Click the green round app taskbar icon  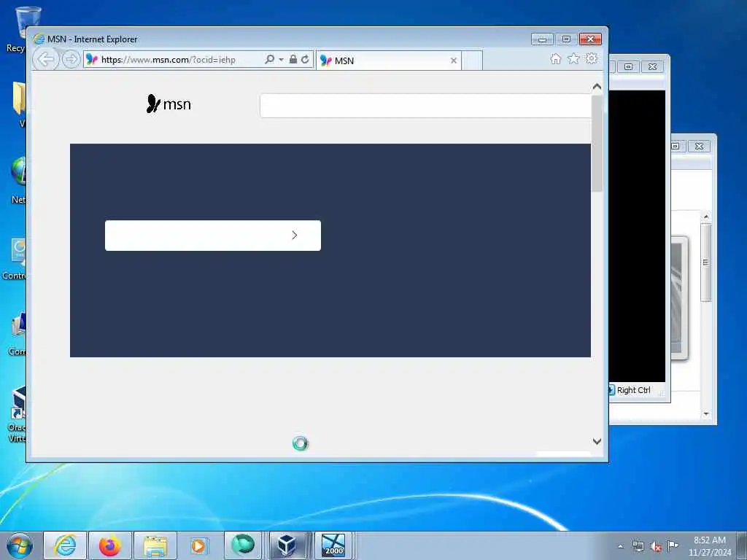click(243, 545)
